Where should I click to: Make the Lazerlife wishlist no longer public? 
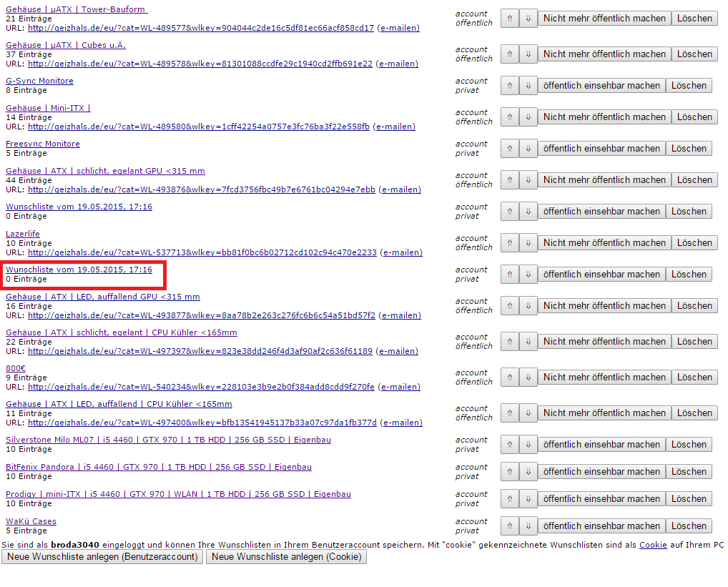(x=604, y=243)
